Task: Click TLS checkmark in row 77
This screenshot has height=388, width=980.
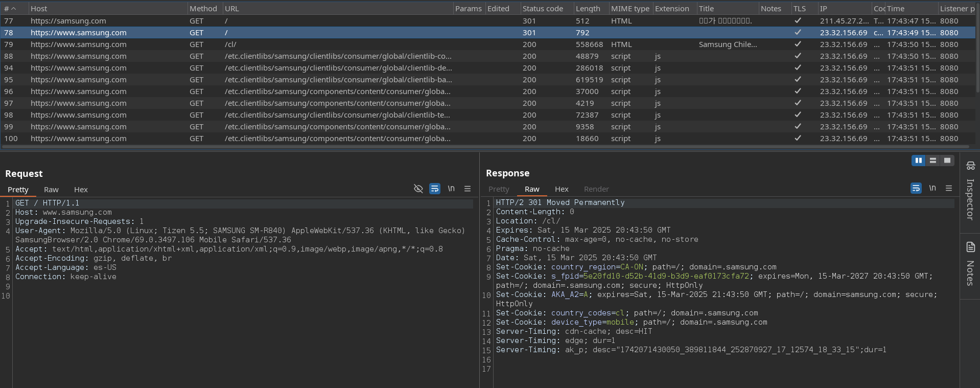Action: [798, 21]
